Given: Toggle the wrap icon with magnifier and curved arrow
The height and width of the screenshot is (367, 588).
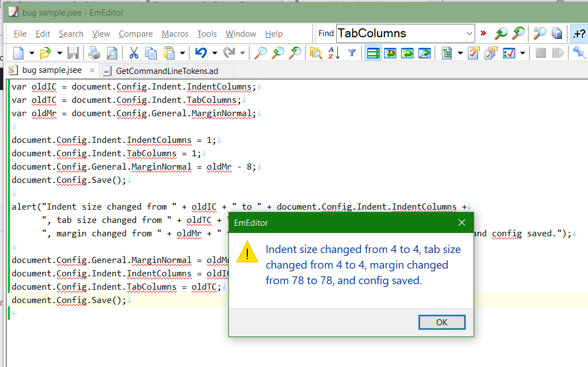Looking at the screenshot, I should click(x=425, y=53).
